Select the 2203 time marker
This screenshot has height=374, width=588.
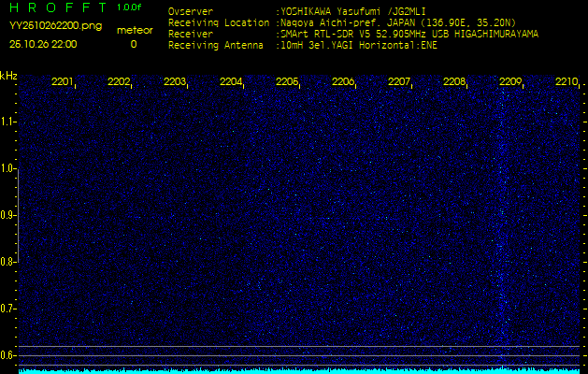[x=175, y=82]
